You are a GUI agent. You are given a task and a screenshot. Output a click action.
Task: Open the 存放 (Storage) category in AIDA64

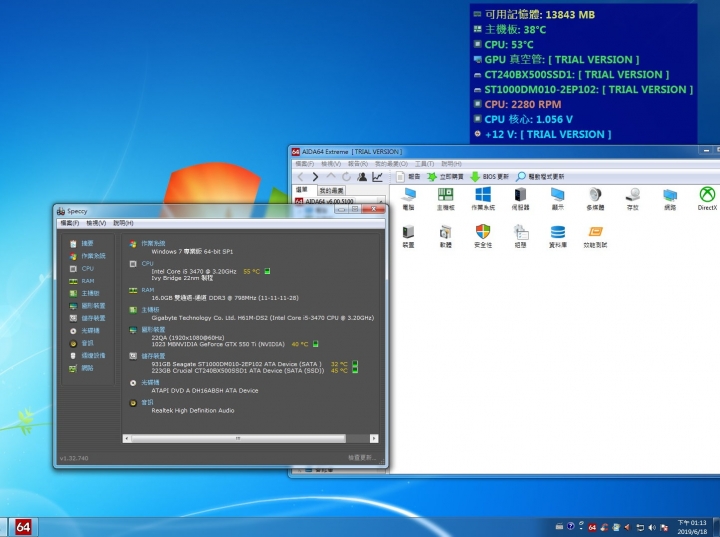click(633, 198)
